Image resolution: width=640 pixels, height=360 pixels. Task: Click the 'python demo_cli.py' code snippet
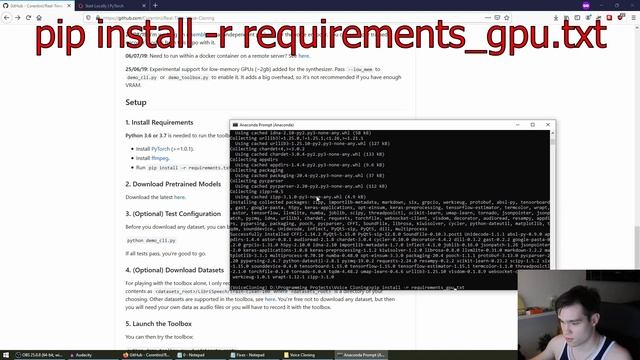click(151, 241)
